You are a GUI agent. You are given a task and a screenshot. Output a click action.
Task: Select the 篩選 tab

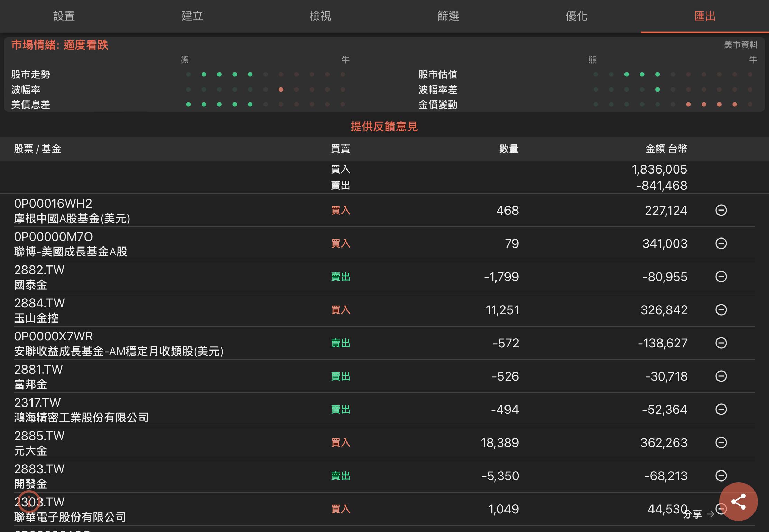point(448,16)
